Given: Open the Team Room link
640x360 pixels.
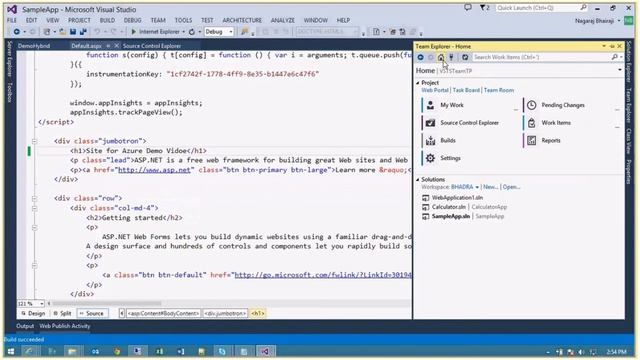Looking at the screenshot, I should pos(499,90).
